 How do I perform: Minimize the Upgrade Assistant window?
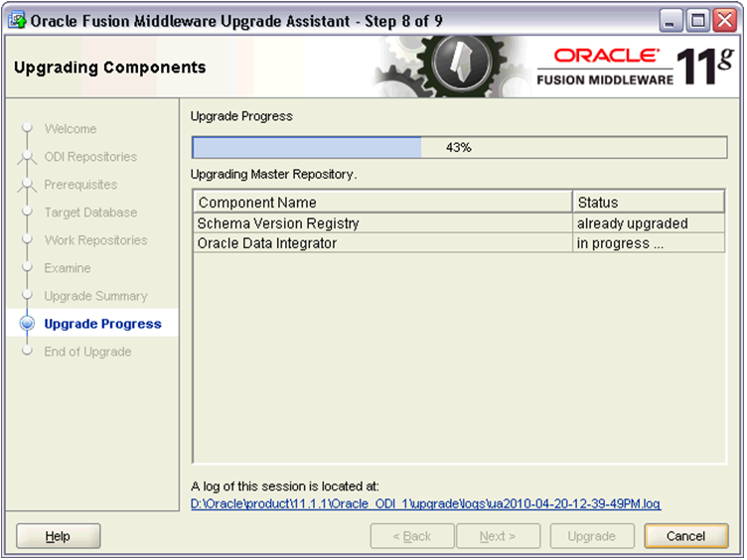coord(671,21)
